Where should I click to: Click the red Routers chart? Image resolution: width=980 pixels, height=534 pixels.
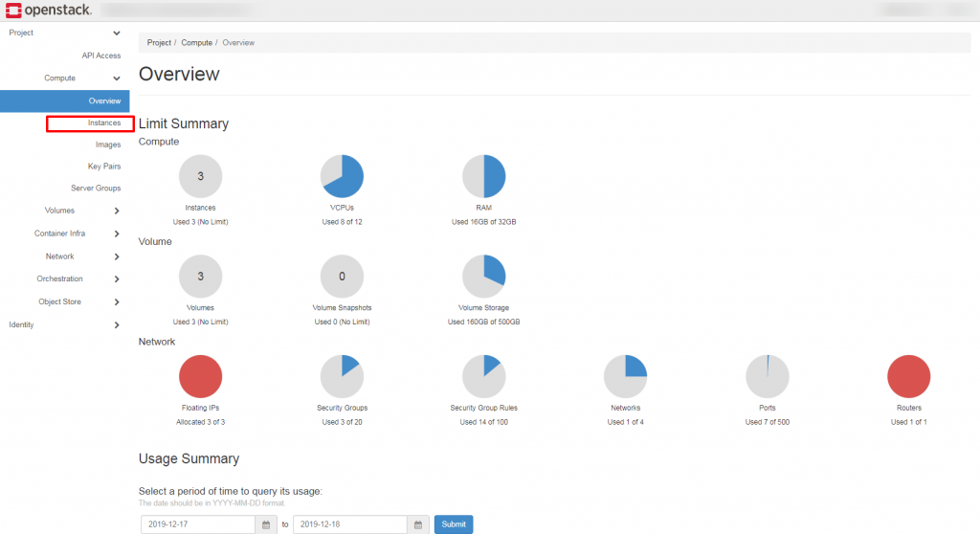pos(909,376)
